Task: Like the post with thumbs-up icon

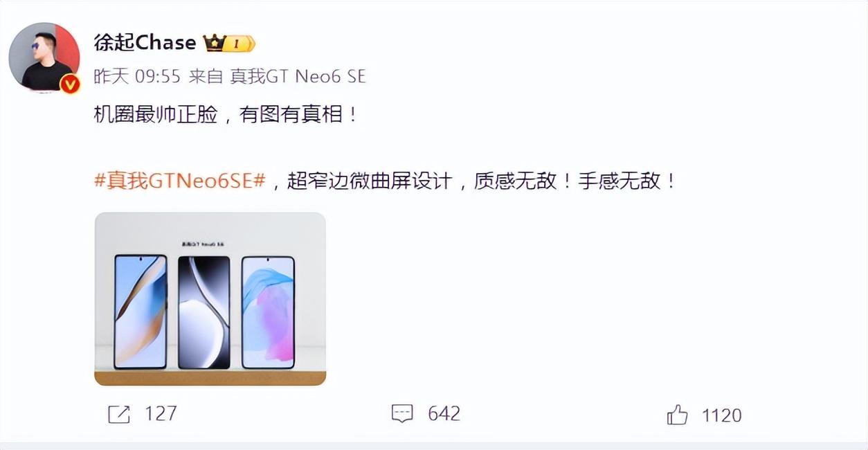Action: [677, 415]
